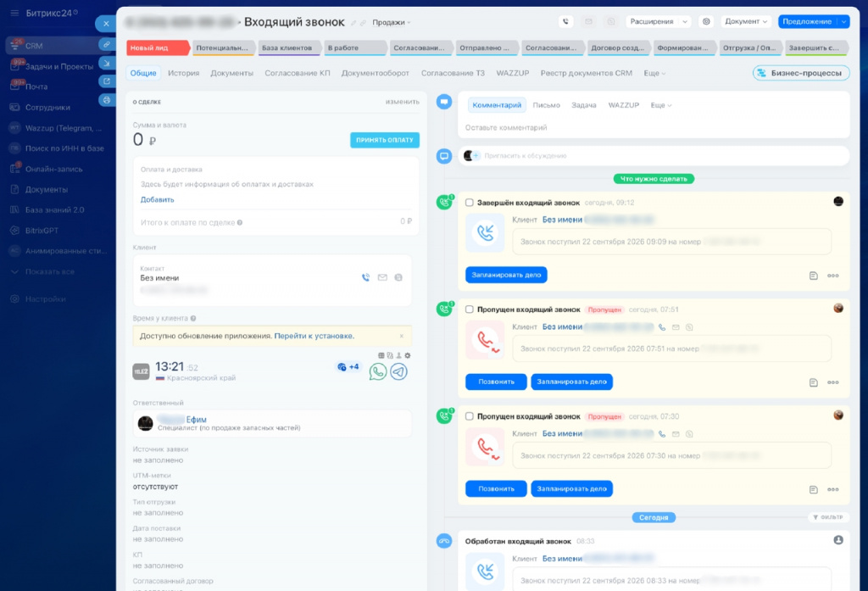This screenshot has height=591, width=868.
Task: Open WhatsApp chat from the client time widget
Action: point(377,371)
